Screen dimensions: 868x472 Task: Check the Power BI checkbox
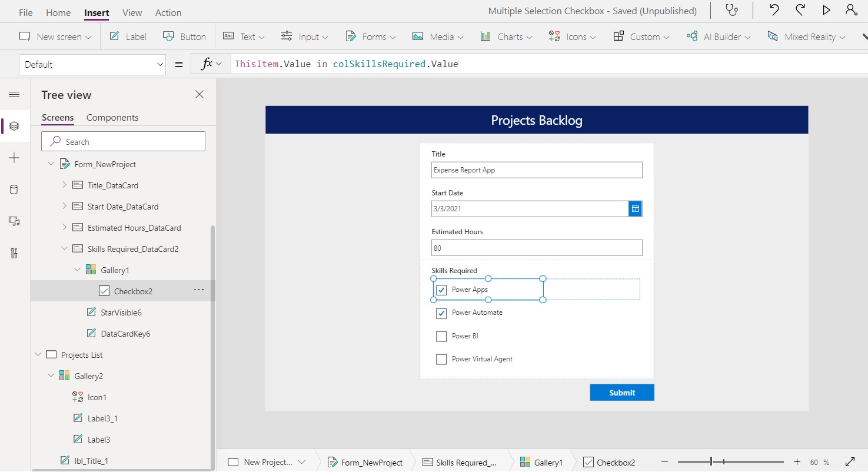[442, 336]
